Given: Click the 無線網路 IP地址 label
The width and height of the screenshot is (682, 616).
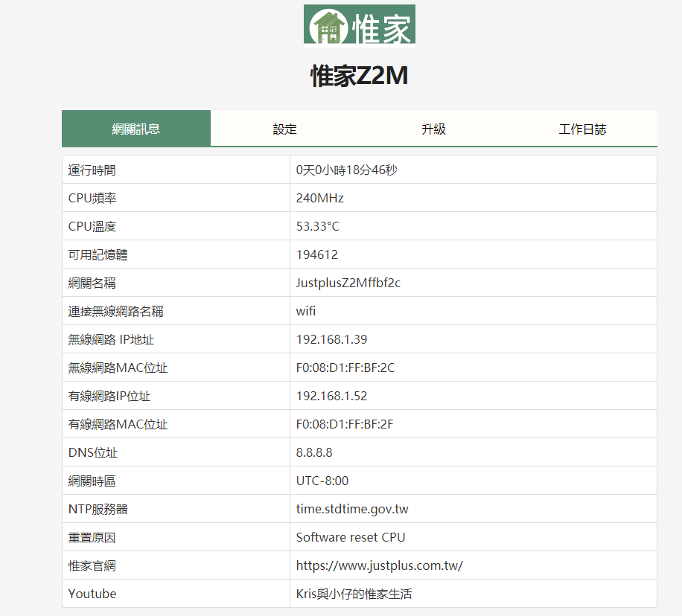Looking at the screenshot, I should click(111, 339).
